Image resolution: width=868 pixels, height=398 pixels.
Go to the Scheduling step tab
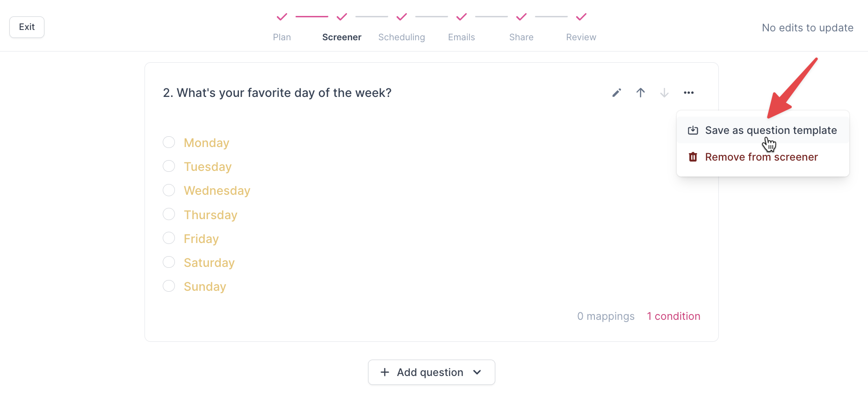coord(401,37)
